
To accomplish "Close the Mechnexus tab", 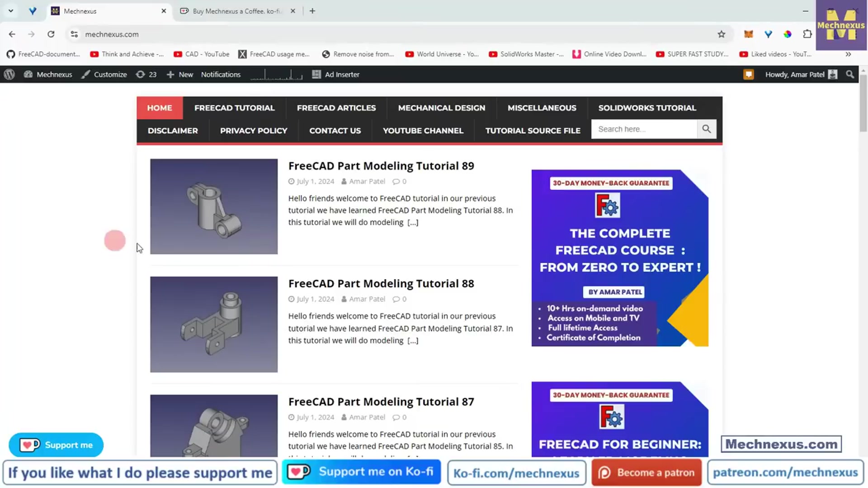I will click(164, 11).
